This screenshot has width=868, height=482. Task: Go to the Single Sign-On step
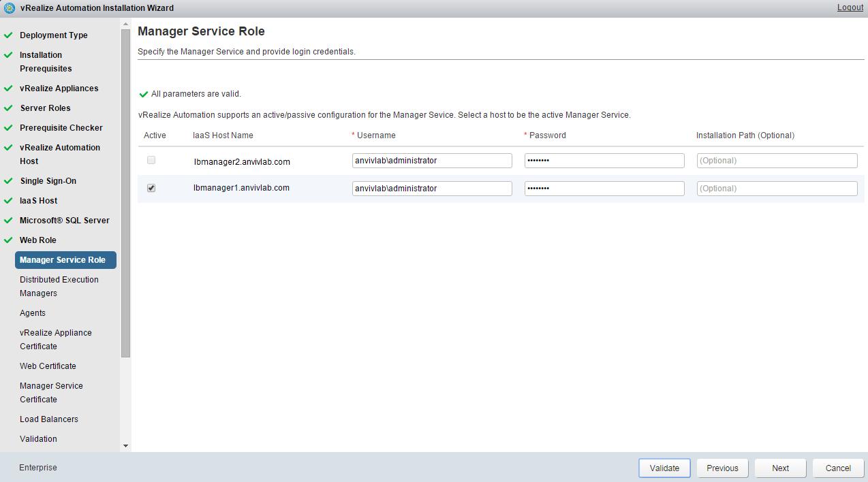pos(48,181)
